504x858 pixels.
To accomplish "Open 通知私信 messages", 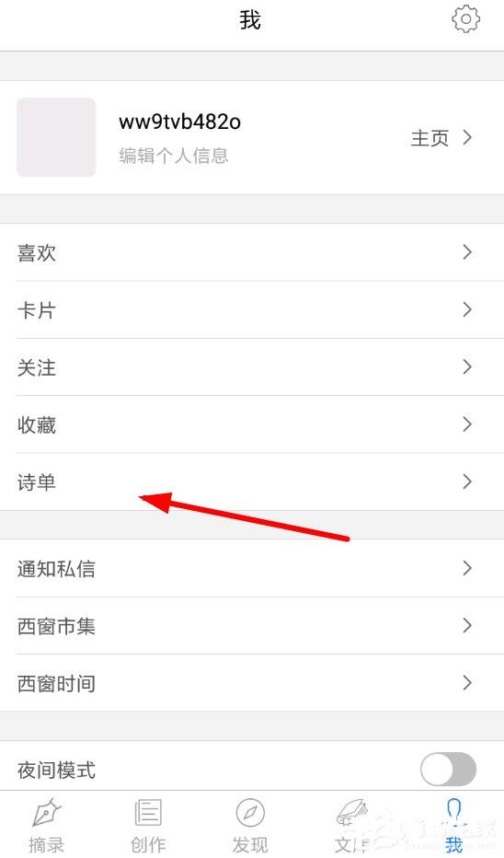I will (x=252, y=569).
